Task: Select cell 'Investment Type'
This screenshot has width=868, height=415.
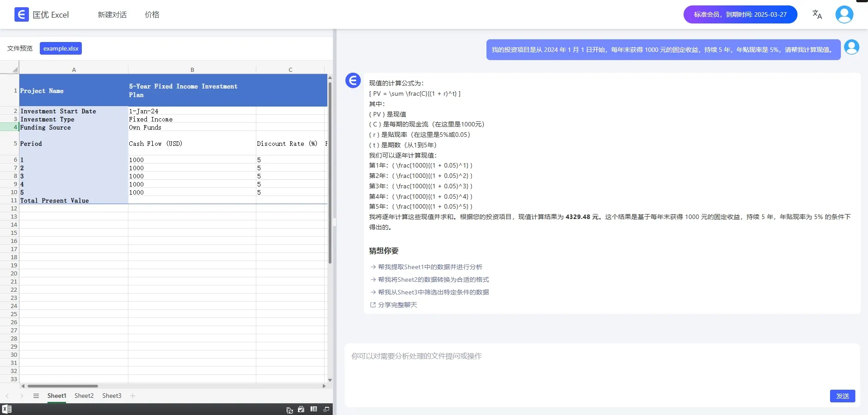Action: (x=74, y=119)
